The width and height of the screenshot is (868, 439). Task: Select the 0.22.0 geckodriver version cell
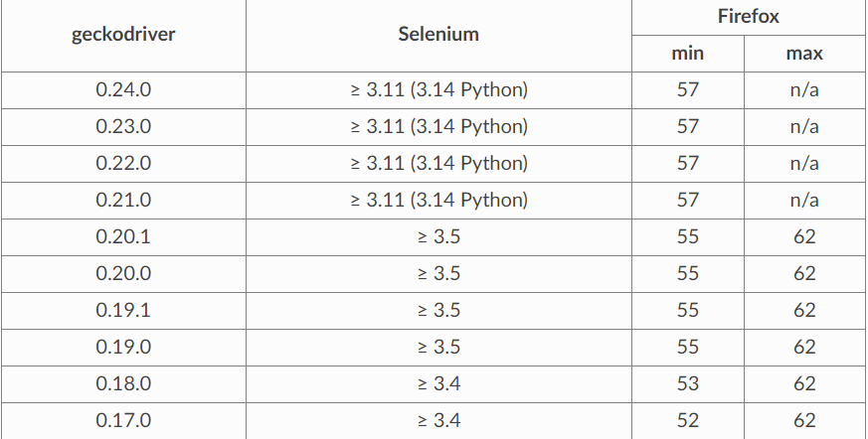click(123, 163)
